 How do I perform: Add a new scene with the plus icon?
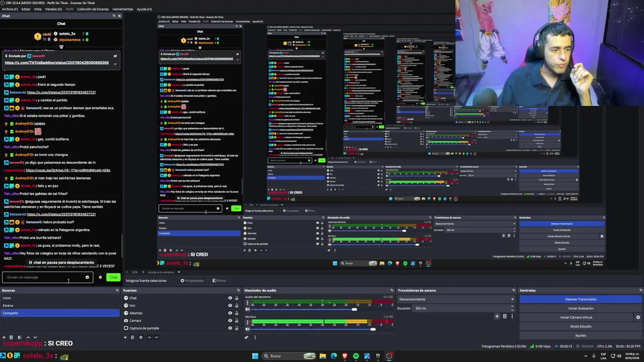4,337
